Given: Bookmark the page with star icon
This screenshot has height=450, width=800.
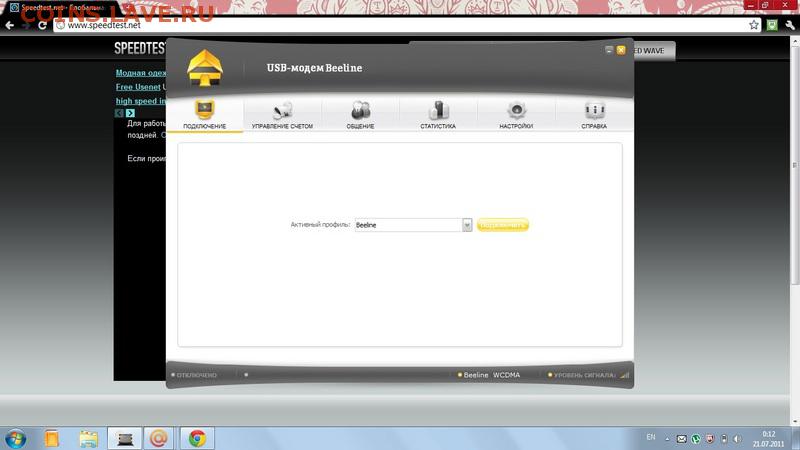Looking at the screenshot, I should (x=754, y=25).
